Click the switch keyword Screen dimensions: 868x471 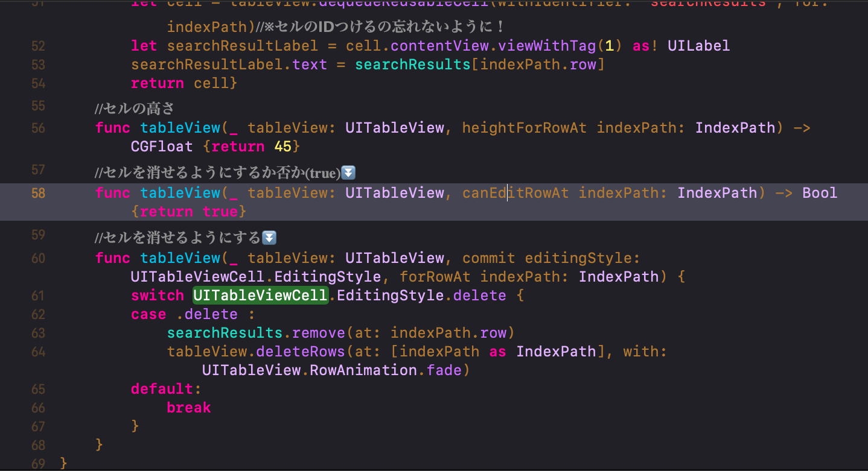[x=158, y=296]
